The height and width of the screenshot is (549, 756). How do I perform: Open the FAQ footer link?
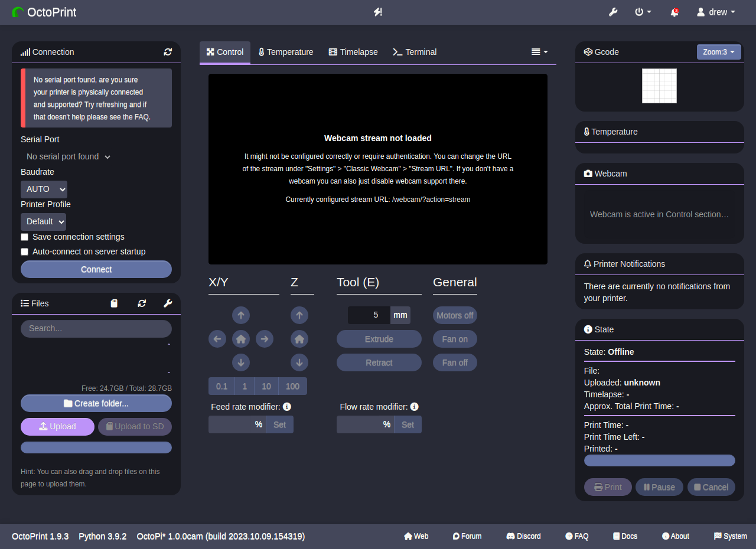point(577,536)
